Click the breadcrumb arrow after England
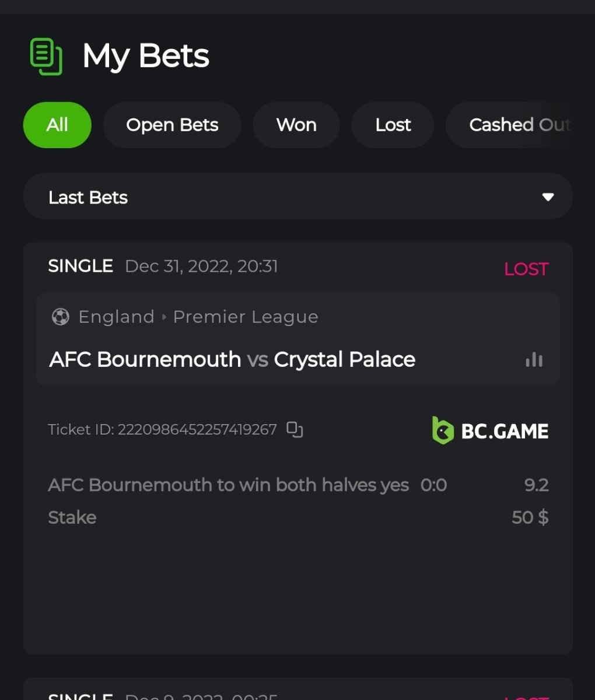 coord(164,317)
